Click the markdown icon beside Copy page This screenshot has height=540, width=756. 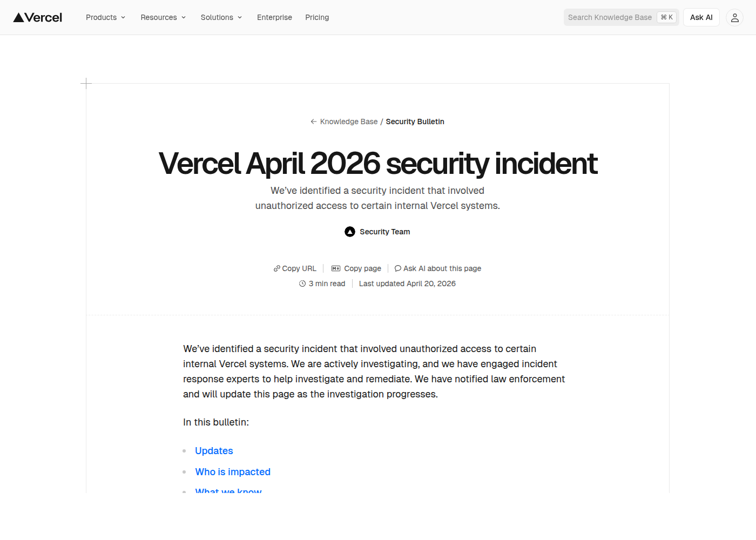336,268
